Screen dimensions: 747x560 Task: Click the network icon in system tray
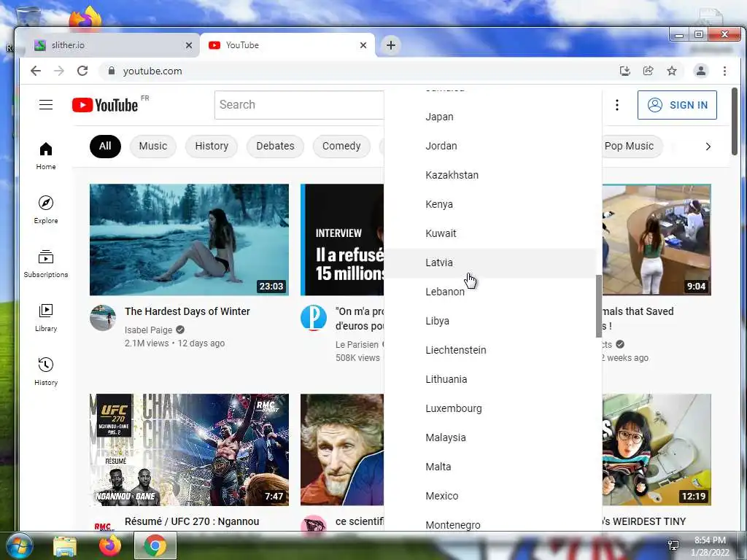pos(673,545)
